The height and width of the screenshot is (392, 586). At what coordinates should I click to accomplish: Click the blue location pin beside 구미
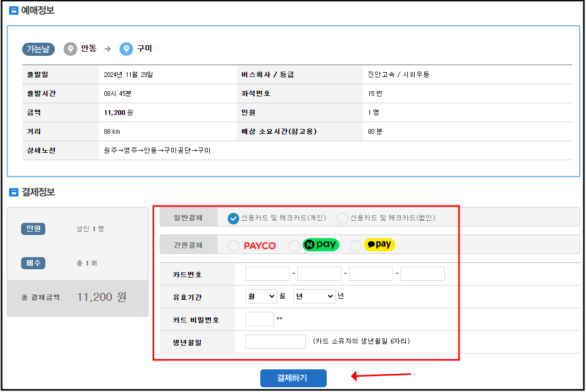126,48
